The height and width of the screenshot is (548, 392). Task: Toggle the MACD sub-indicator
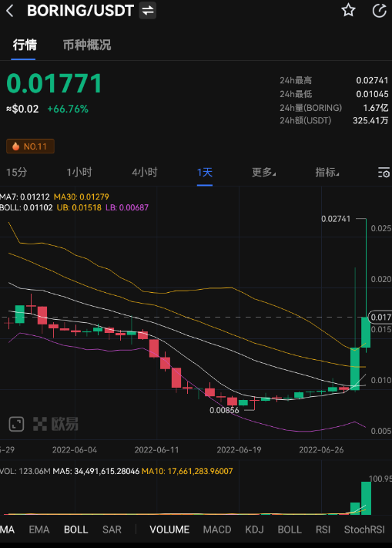point(217,530)
